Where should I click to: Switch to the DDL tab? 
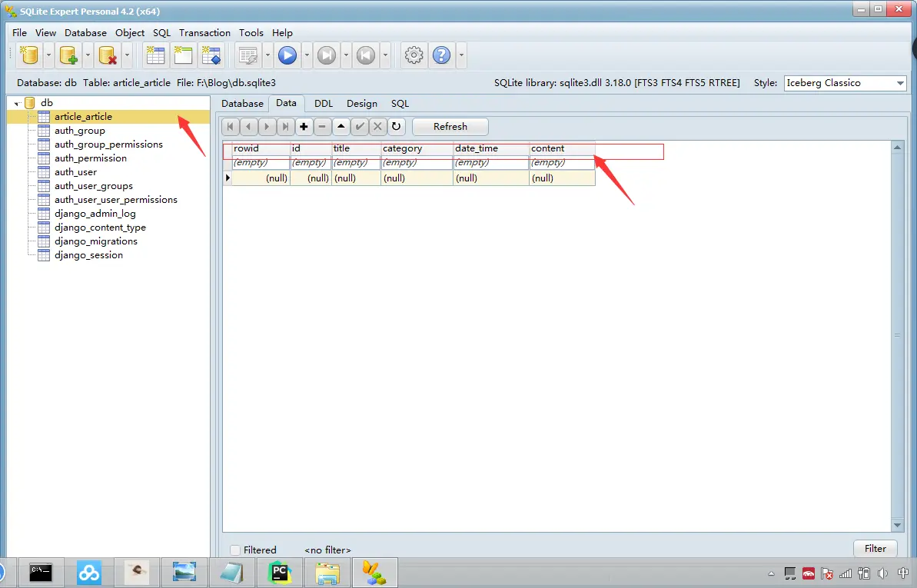[x=324, y=104]
